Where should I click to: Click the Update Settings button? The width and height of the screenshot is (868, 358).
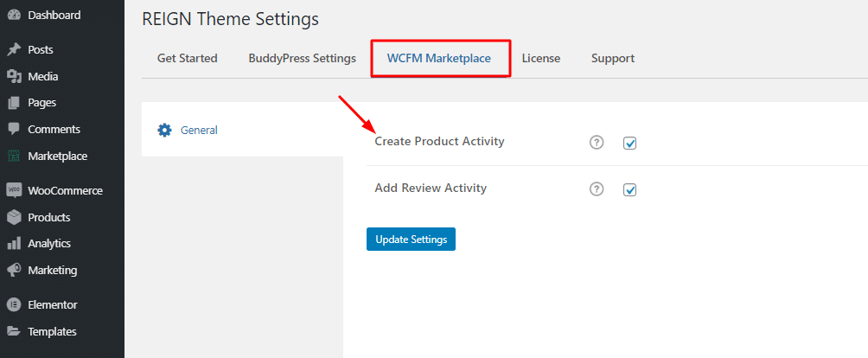(x=411, y=239)
